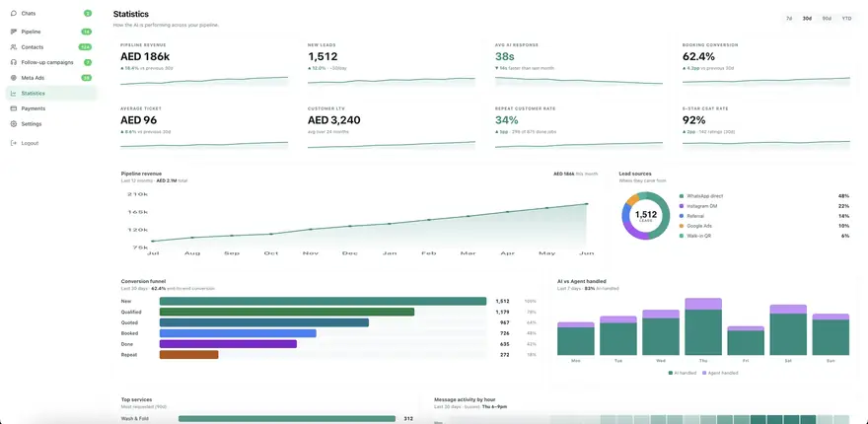This screenshot has width=868, height=424.
Task: Click the Meta Ads target icon
Action: pos(14,78)
